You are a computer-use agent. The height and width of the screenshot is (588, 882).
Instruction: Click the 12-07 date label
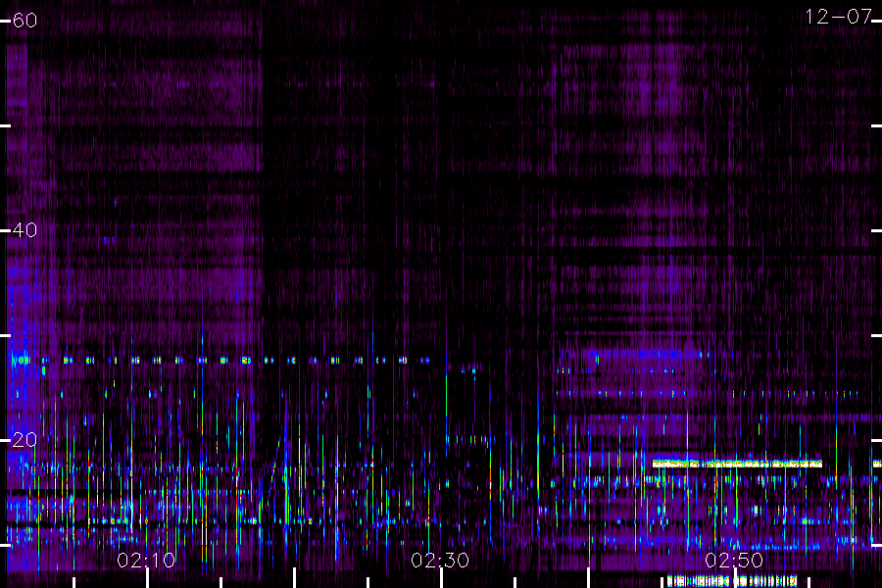pyautogui.click(x=838, y=17)
